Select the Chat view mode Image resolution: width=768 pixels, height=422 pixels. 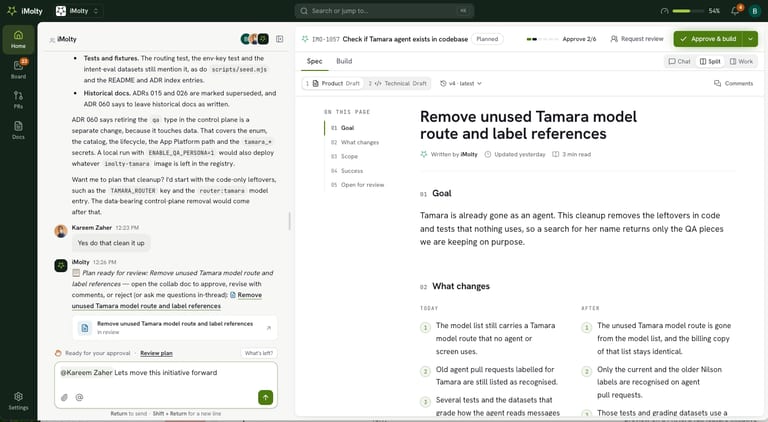(x=679, y=61)
